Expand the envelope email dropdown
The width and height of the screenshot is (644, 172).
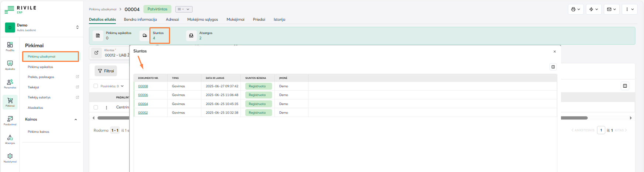pyautogui.click(x=611, y=9)
